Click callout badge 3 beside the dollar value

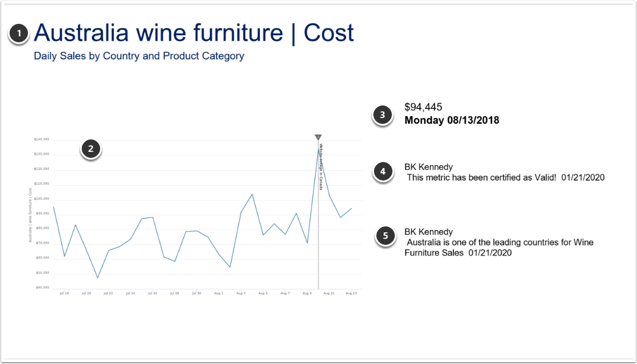[x=382, y=114]
